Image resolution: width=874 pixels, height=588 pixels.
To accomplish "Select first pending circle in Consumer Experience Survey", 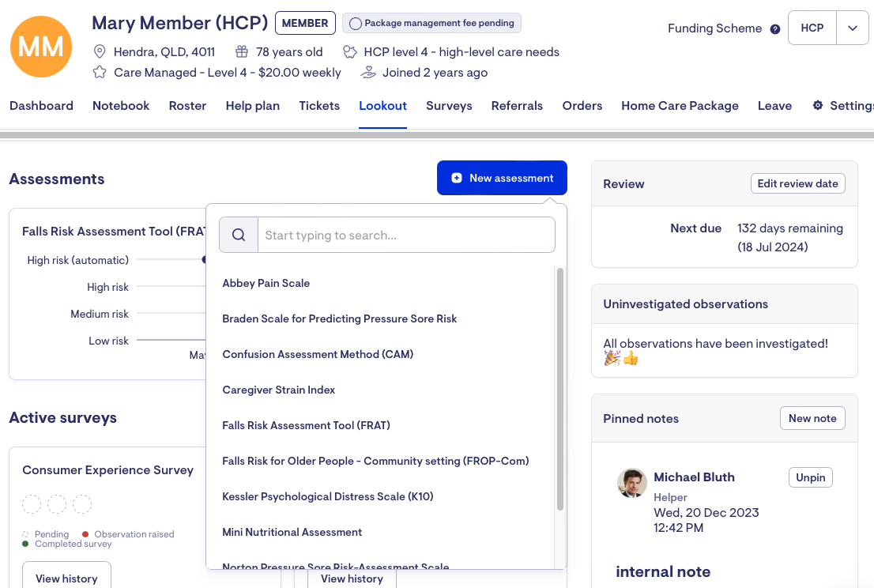I will click(x=32, y=504).
